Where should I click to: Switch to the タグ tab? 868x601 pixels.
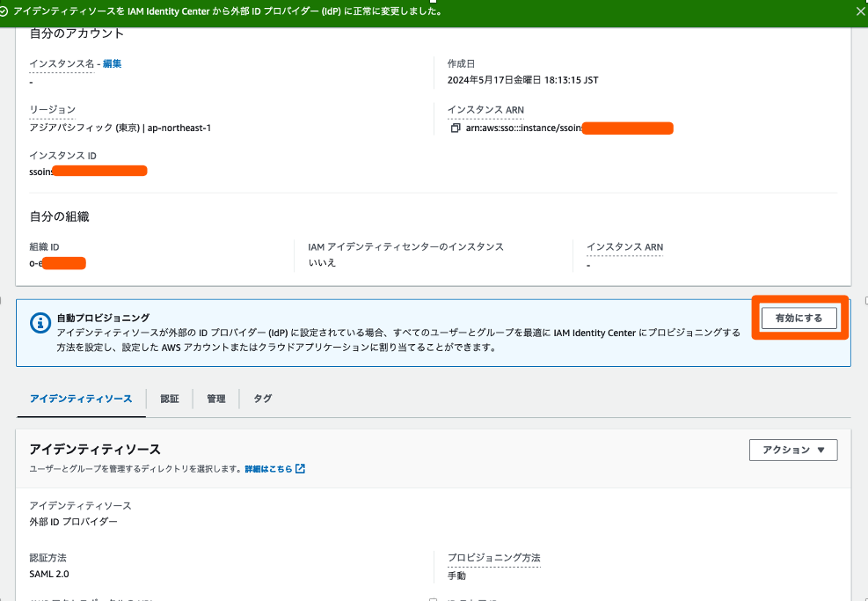(x=262, y=399)
